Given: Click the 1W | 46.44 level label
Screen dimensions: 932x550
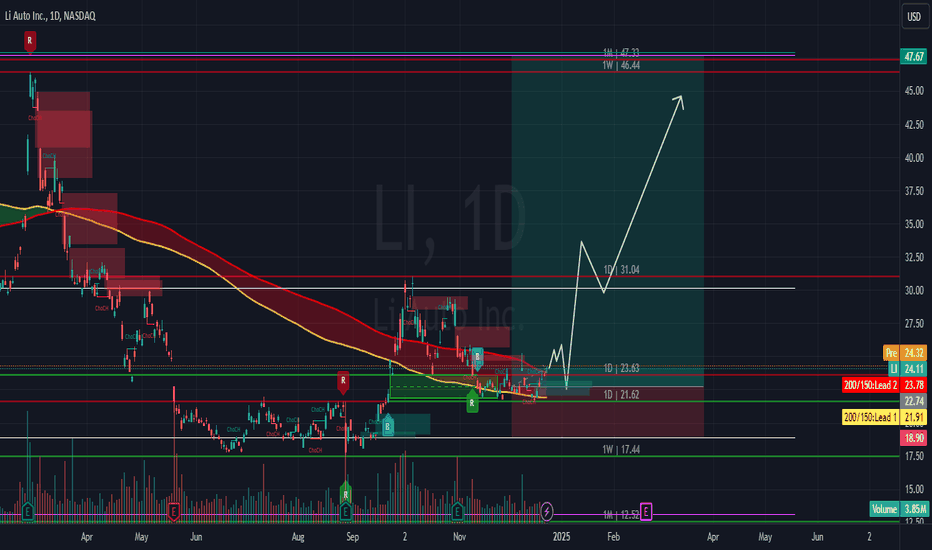Looking at the screenshot, I should point(621,65).
